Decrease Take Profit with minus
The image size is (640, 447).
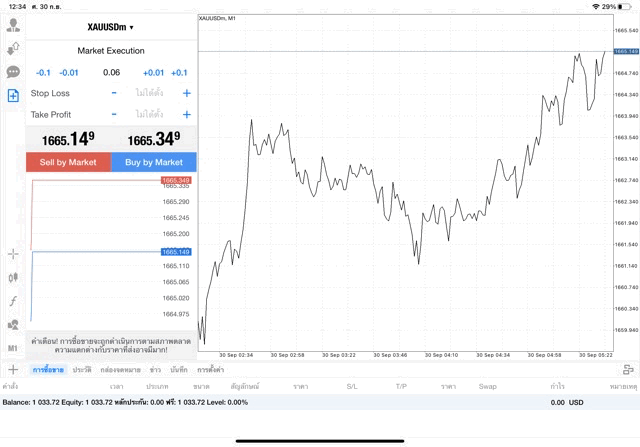113,115
